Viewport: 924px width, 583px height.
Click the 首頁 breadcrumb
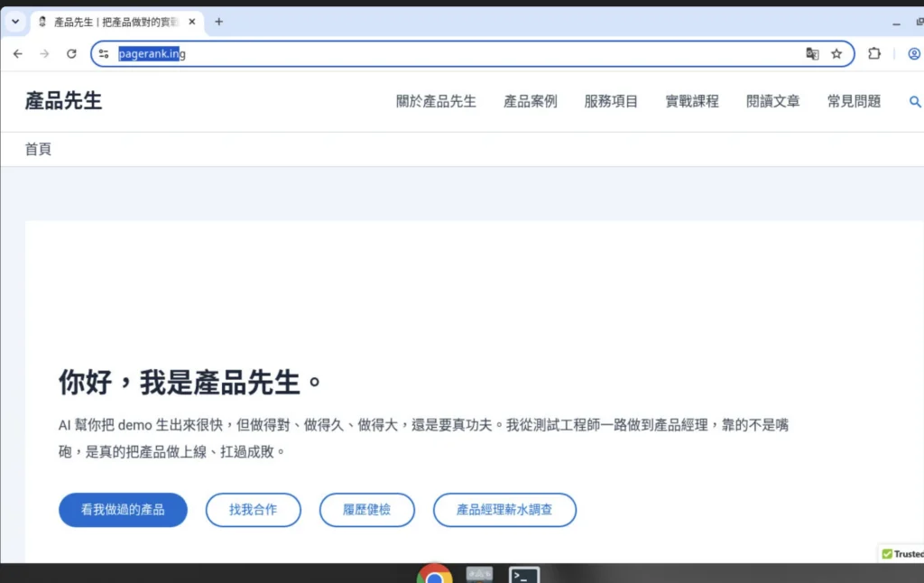click(x=38, y=149)
